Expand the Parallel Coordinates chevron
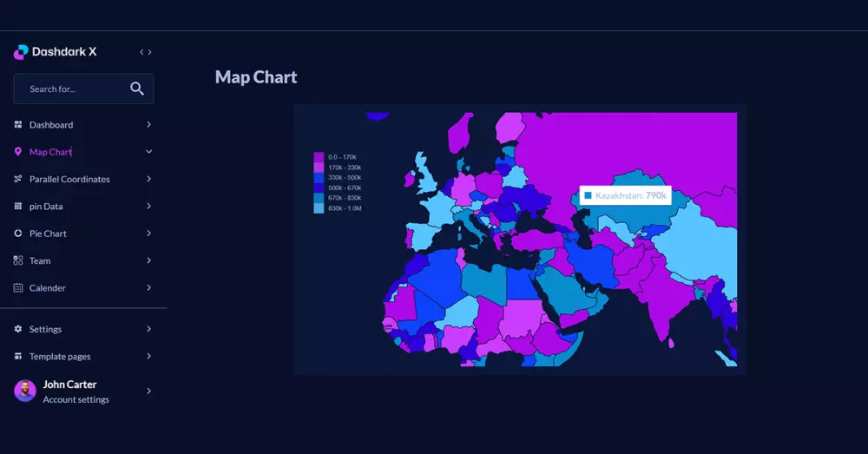 [148, 179]
